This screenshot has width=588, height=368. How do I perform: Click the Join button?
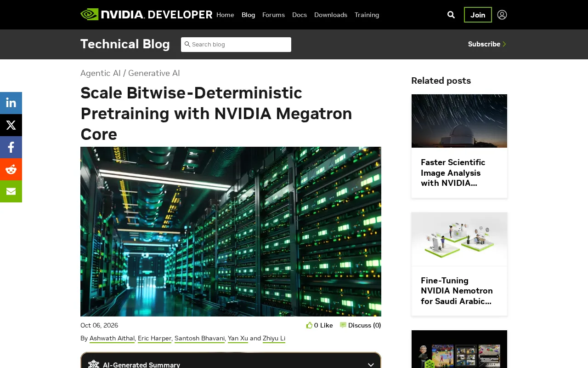478,15
